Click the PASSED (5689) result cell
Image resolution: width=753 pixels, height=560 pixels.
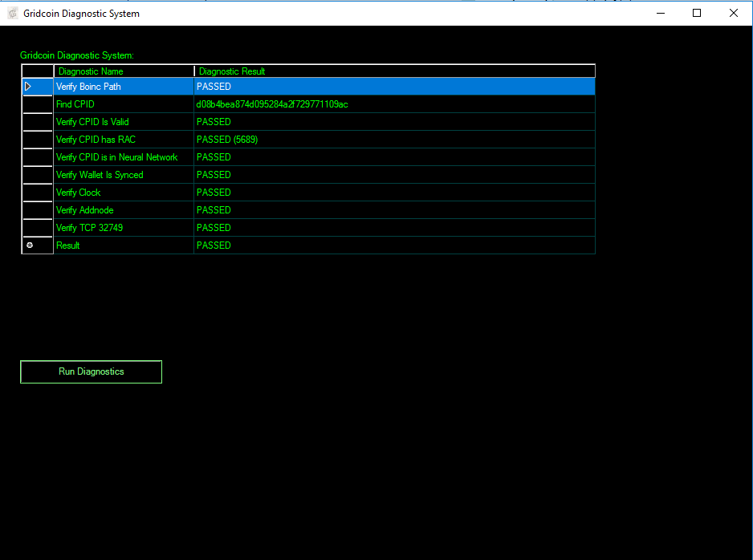click(394, 140)
